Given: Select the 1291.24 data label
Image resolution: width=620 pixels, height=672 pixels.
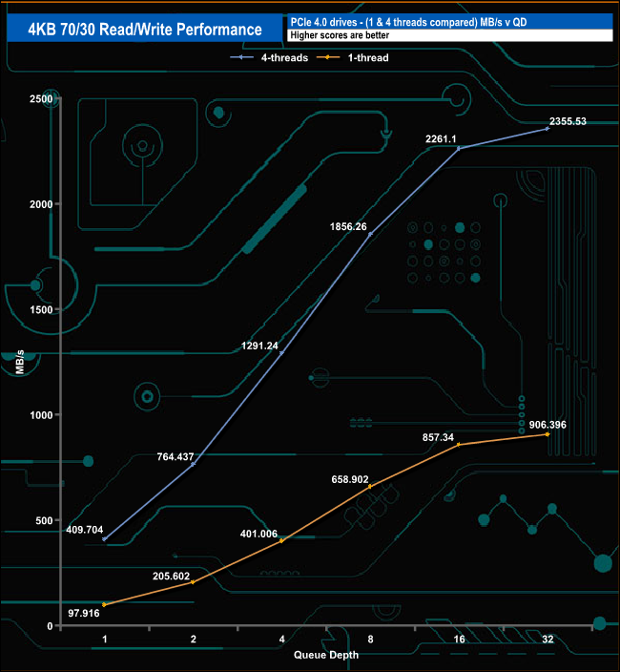Looking at the screenshot, I should (x=259, y=346).
